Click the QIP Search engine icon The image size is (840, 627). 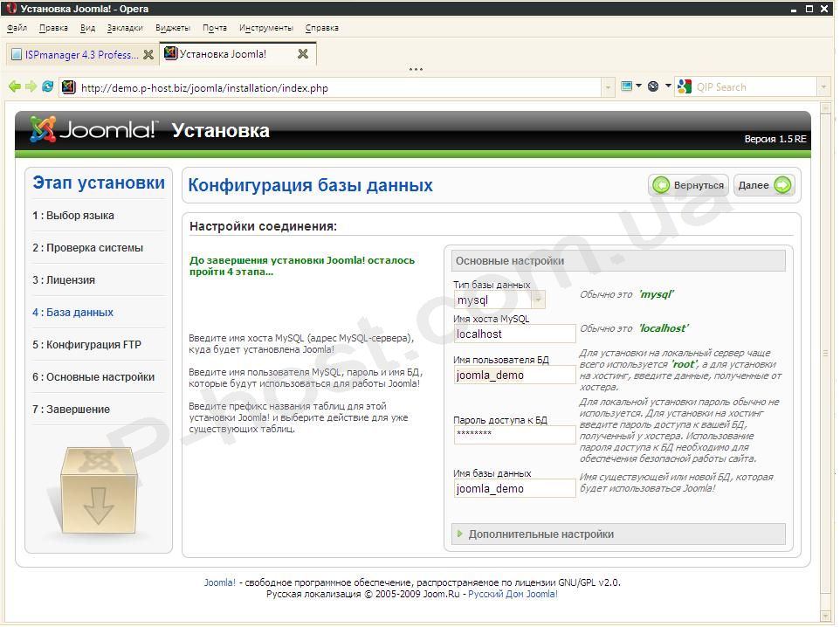685,86
